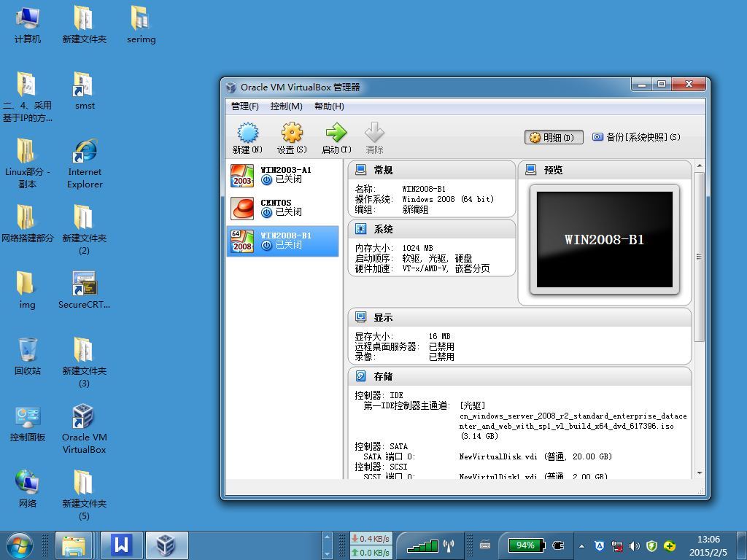Screen dimensions: 747x560
Task: Open the 帮助(H) menu
Action: (329, 106)
